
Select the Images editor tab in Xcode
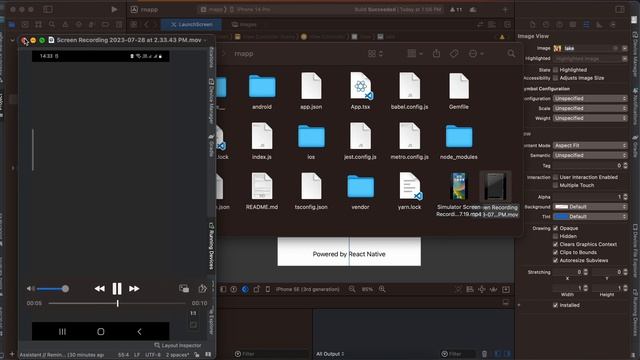click(x=244, y=24)
